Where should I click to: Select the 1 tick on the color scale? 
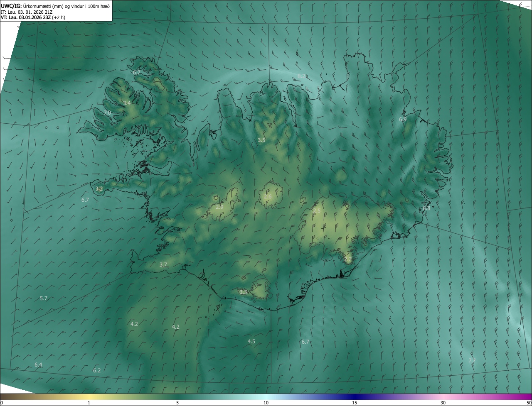tap(89, 403)
